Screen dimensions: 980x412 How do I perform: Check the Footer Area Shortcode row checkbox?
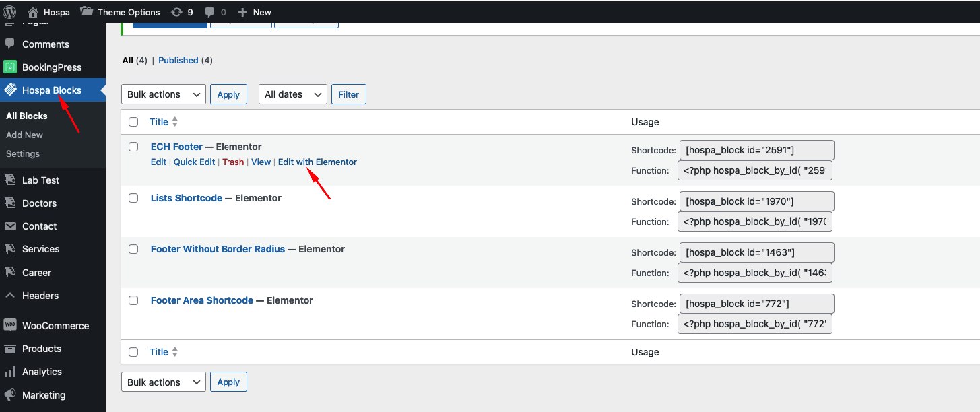pyautogui.click(x=133, y=300)
